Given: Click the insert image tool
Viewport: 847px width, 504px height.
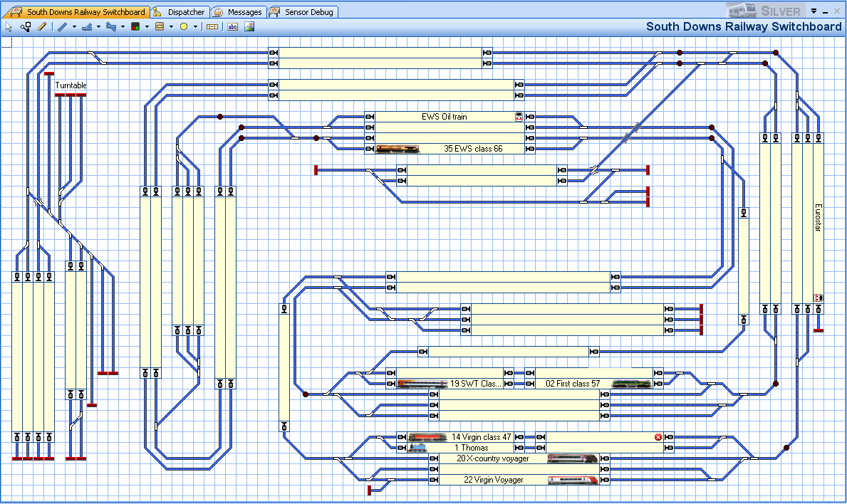Looking at the screenshot, I should 249,27.
